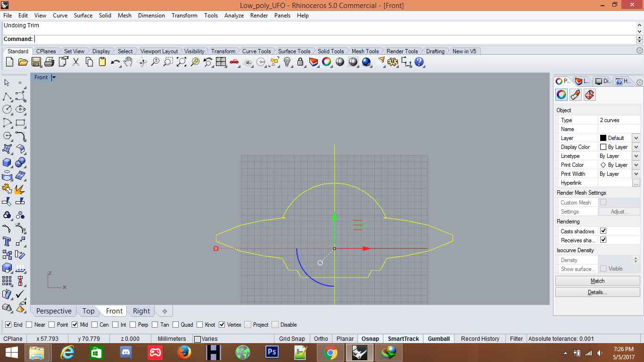
Task: Open the panel settings gear icon
Action: click(x=639, y=82)
